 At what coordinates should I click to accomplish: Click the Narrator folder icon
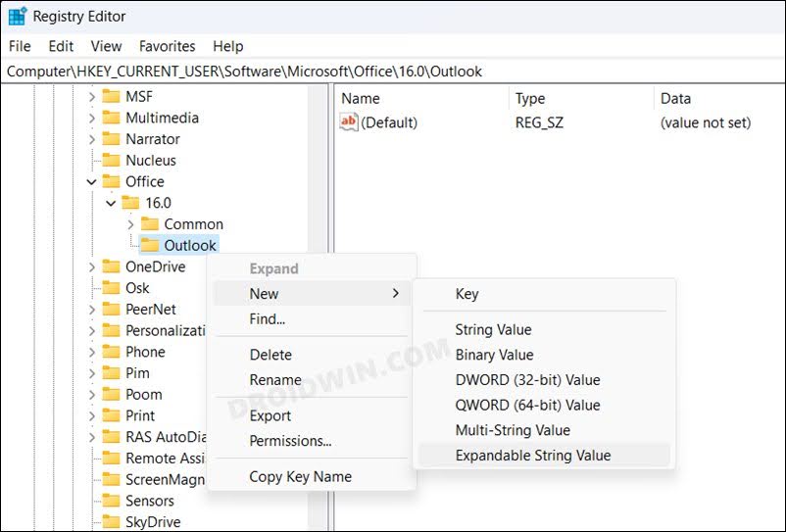[112, 139]
